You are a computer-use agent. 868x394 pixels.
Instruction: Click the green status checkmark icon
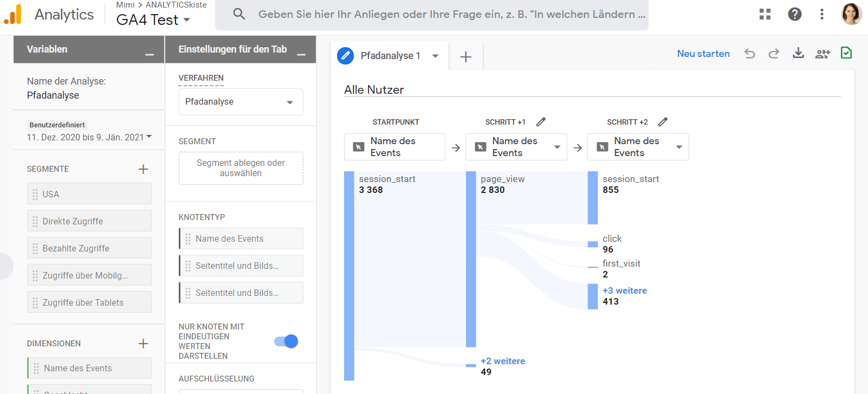coord(846,53)
